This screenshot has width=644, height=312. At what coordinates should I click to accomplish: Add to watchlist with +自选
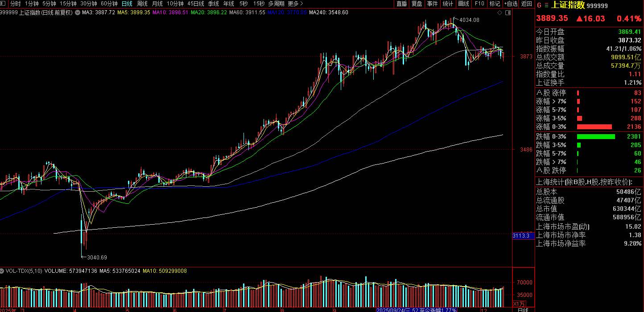[511, 4]
